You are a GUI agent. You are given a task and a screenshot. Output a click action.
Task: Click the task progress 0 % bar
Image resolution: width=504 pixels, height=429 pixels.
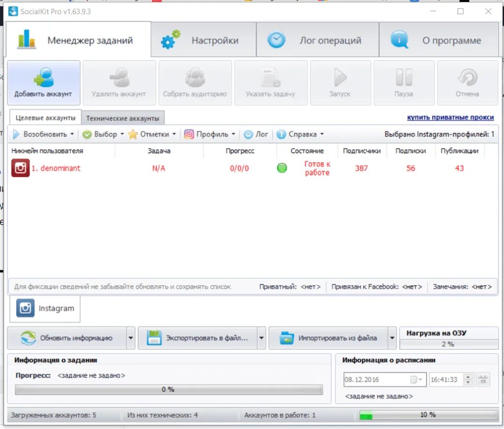[169, 390]
